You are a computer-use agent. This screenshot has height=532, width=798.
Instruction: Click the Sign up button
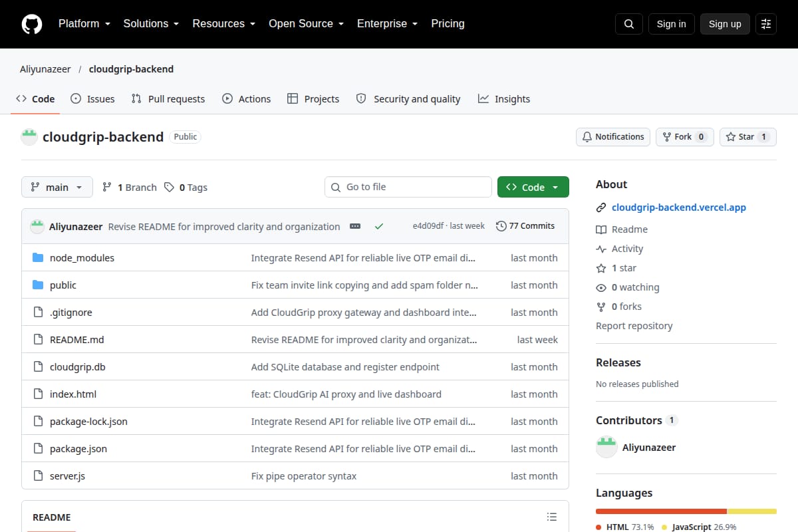(725, 24)
